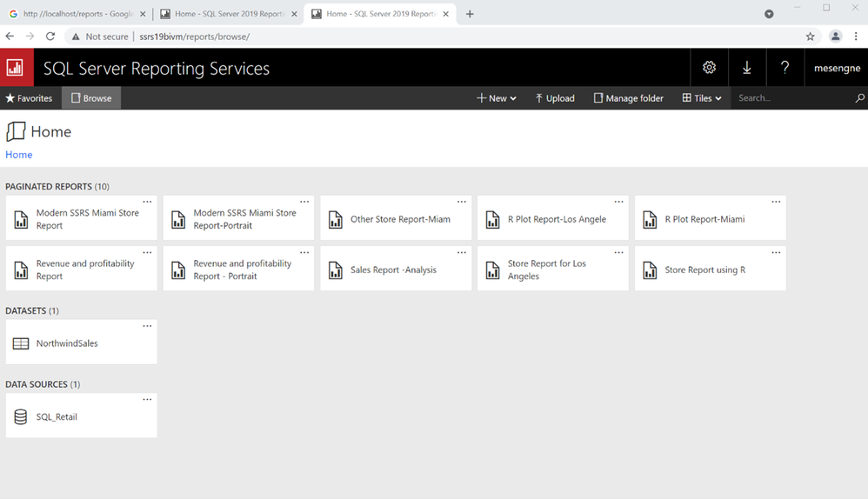868x499 pixels.
Task: Open the settings gear icon
Action: pos(709,68)
